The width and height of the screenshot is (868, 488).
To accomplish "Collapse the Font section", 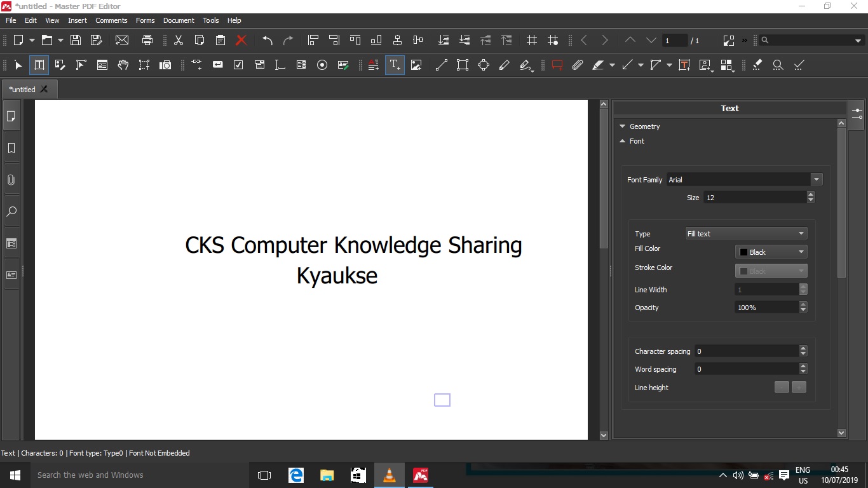I will 623,141.
